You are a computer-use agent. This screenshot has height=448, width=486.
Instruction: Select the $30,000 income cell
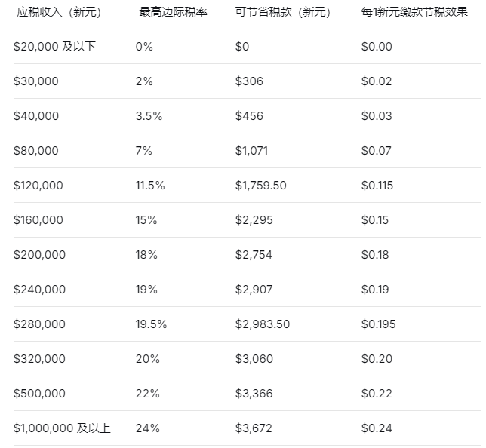[x=36, y=81]
